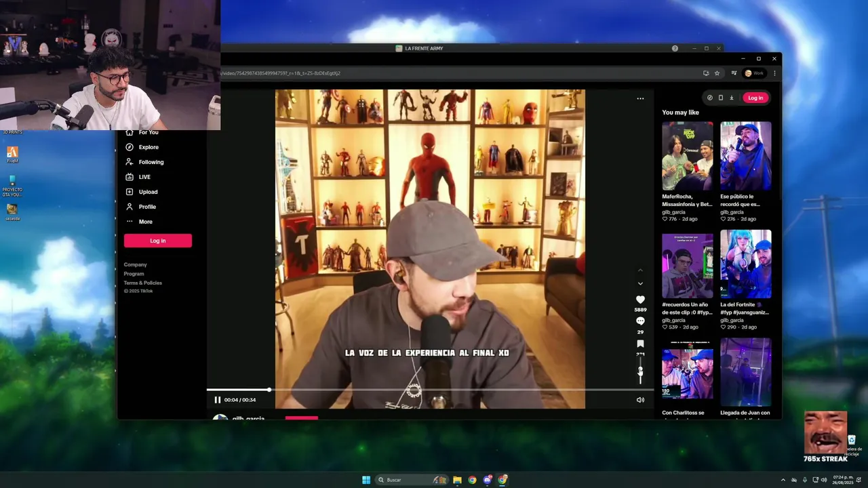Open the Following feed in sidebar

(x=151, y=162)
